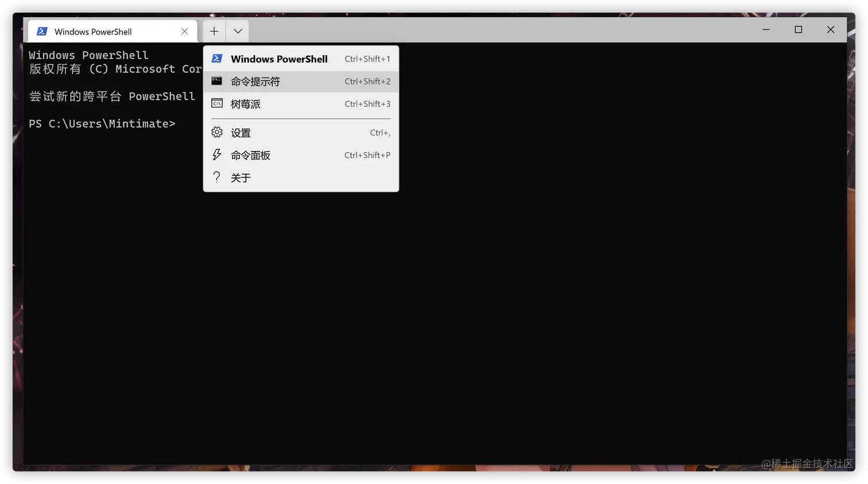This screenshot has width=868, height=484.
Task: Click the PowerShell icon in the tab
Action: click(42, 32)
